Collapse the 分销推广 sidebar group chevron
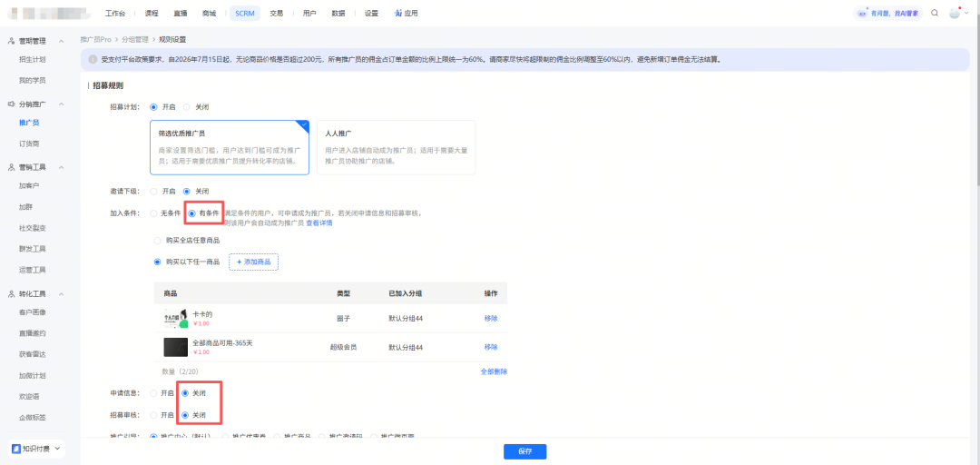The height and width of the screenshot is (465, 980). pos(61,104)
